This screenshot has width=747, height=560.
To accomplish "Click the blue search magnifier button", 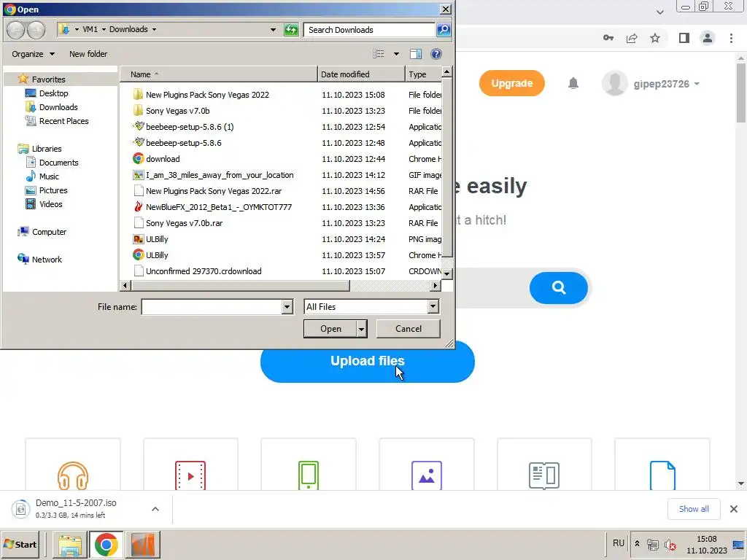I will [x=558, y=287].
